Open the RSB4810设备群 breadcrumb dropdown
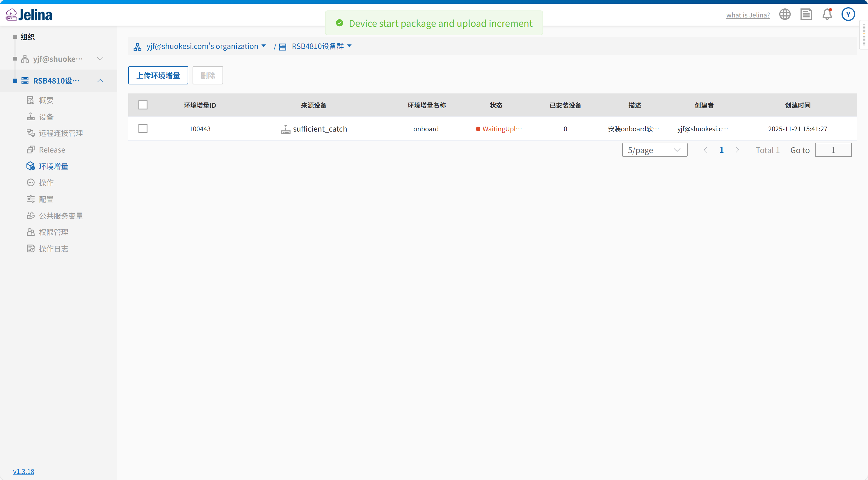Image resolution: width=868 pixels, height=480 pixels. (x=349, y=46)
